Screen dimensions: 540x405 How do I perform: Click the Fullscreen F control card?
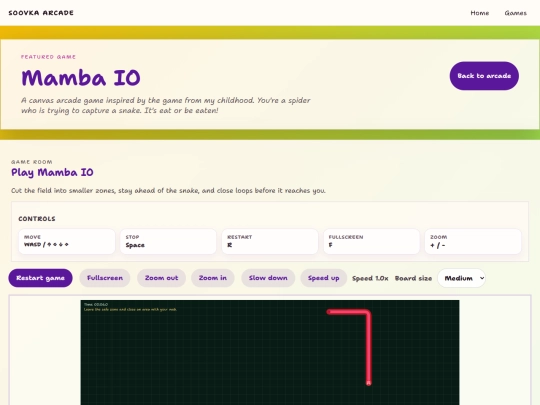point(371,241)
